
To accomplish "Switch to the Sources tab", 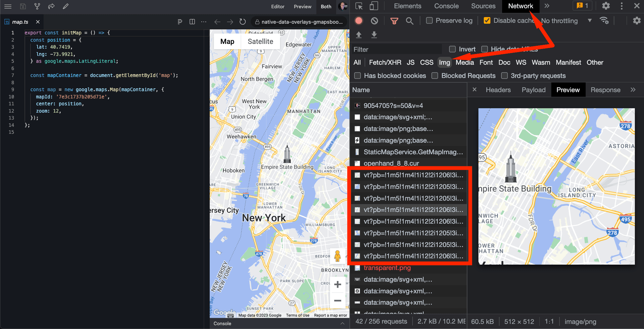I will tap(483, 6).
